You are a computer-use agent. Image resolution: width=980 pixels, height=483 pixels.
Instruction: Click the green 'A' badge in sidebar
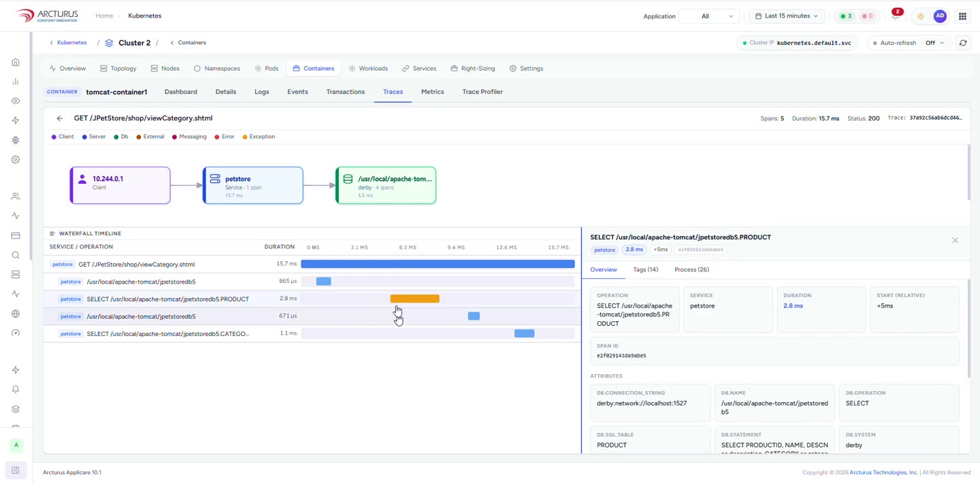16,445
